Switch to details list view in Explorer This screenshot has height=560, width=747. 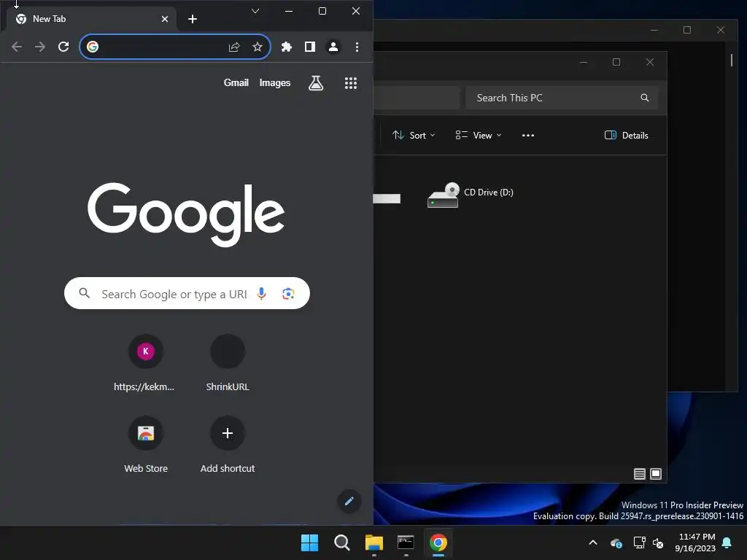639,474
